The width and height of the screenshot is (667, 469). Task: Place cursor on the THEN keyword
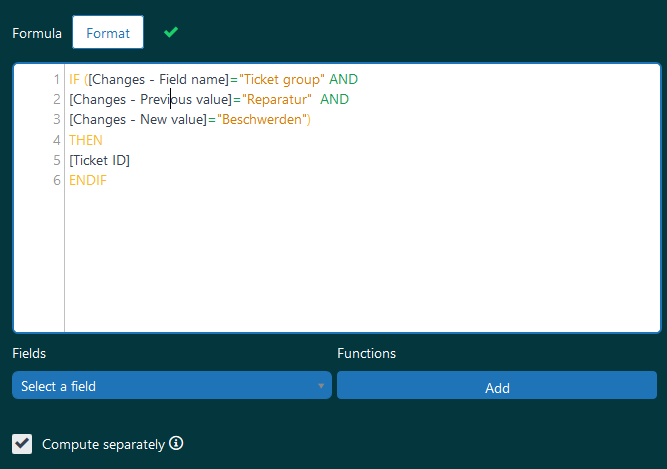point(85,140)
